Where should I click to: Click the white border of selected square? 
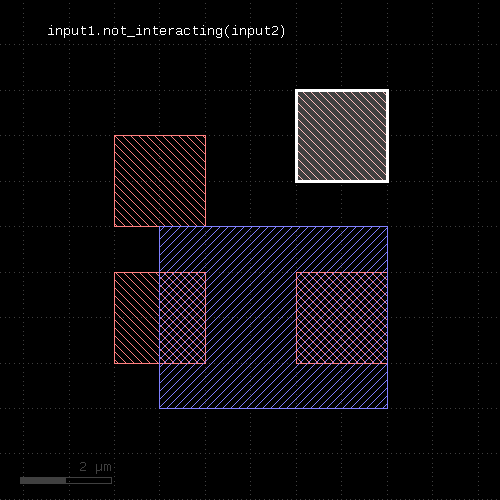pyautogui.click(x=342, y=90)
